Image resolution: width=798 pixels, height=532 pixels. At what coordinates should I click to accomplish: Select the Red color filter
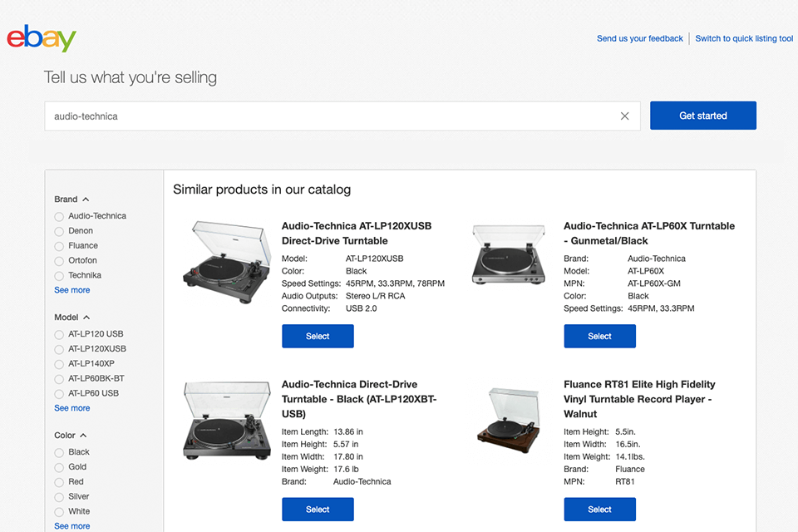(x=59, y=482)
